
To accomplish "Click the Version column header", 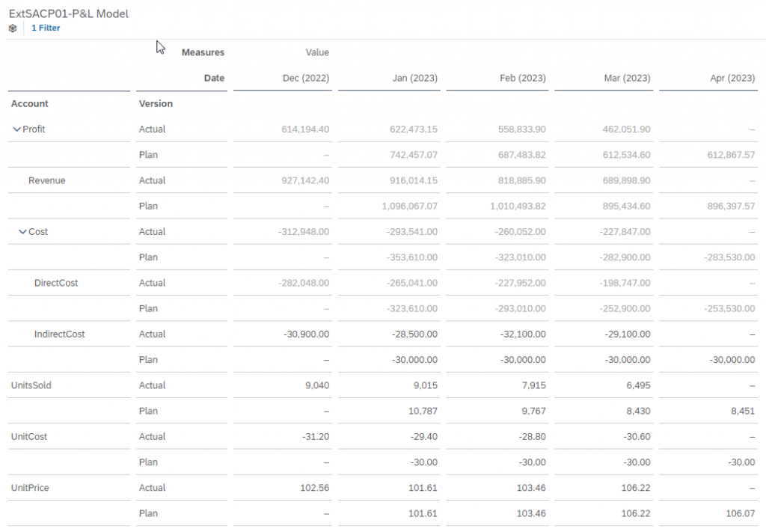I will tap(156, 103).
